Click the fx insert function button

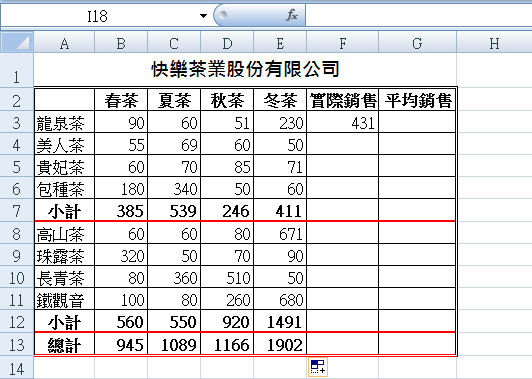292,15
